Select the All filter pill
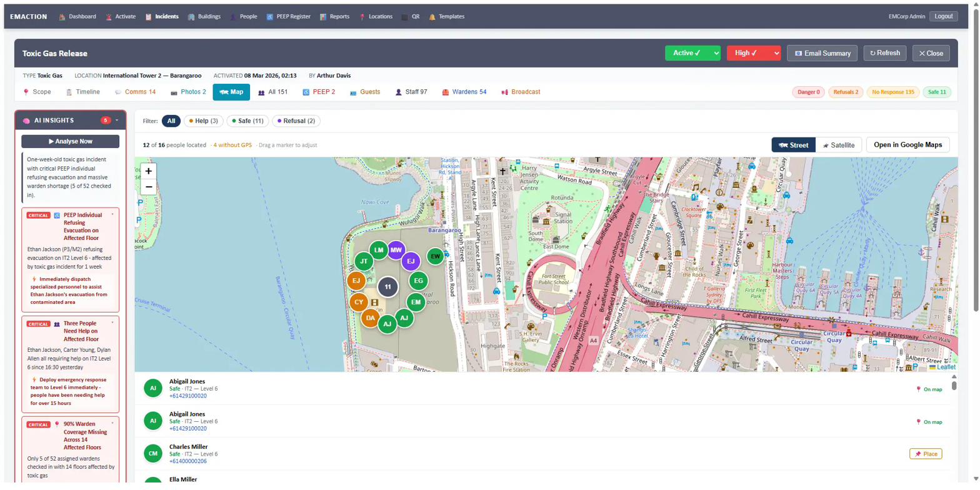Screen dimensions: 980x490 pos(171,121)
